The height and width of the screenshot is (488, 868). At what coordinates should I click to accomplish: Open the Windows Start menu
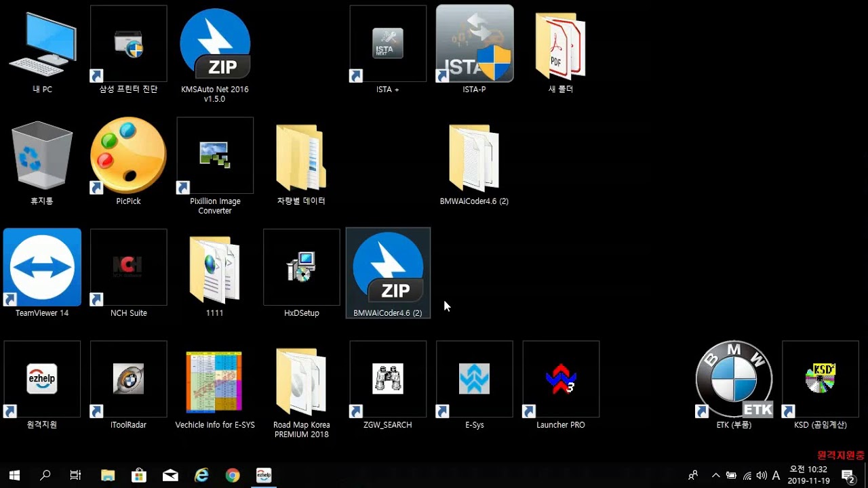click(14, 475)
